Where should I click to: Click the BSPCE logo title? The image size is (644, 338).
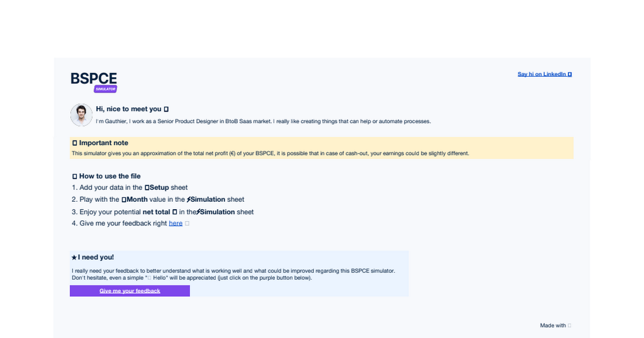[94, 78]
